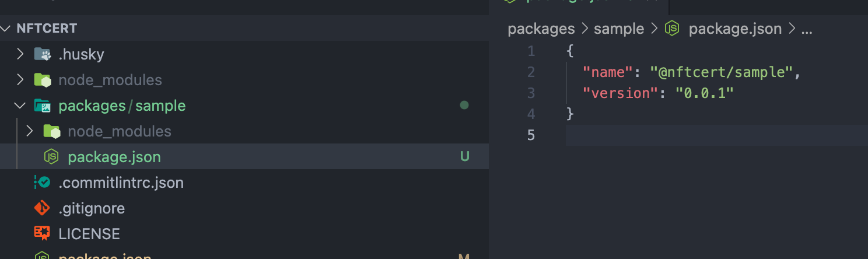Open the LICENSE file

(89, 234)
